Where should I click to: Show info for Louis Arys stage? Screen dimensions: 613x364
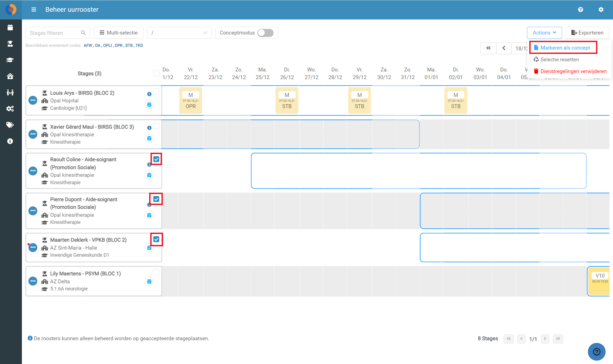[149, 94]
